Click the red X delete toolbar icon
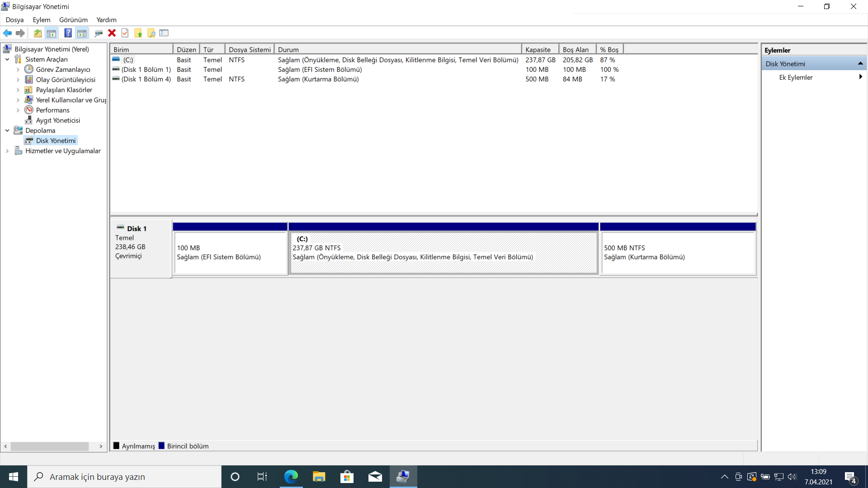This screenshot has width=868, height=488. 112,33
